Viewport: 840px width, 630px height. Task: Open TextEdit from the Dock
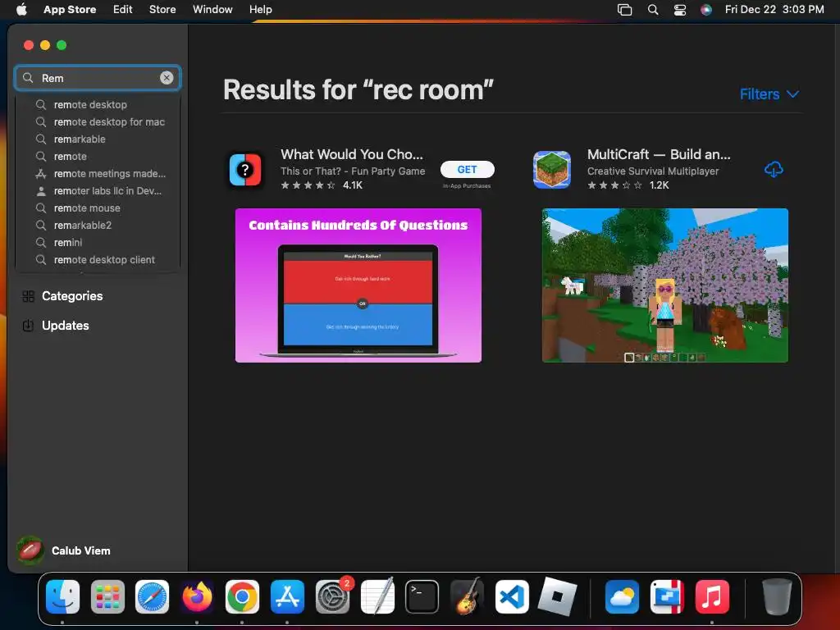(377, 596)
